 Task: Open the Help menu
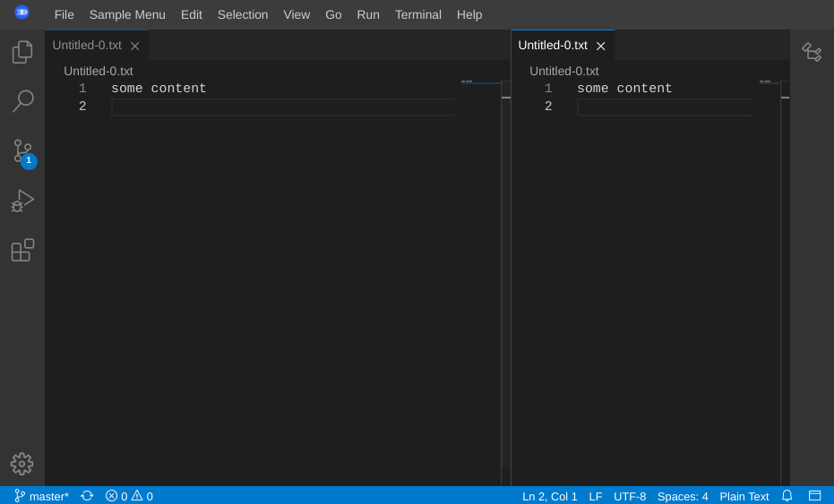[469, 14]
